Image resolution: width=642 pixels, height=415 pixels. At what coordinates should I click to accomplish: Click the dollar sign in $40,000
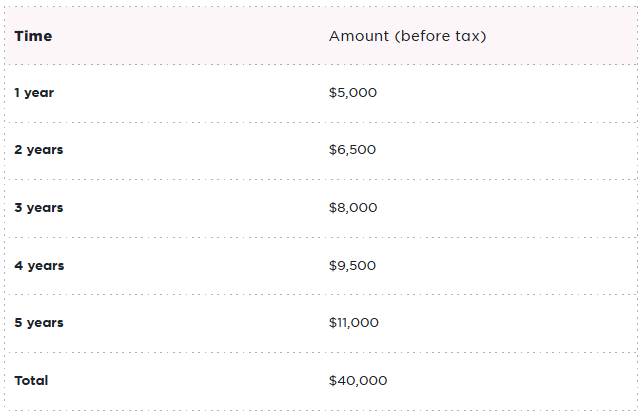click(333, 381)
